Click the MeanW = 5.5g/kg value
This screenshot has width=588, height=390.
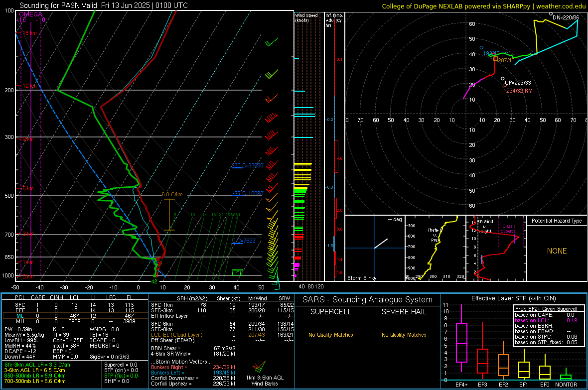24,335
